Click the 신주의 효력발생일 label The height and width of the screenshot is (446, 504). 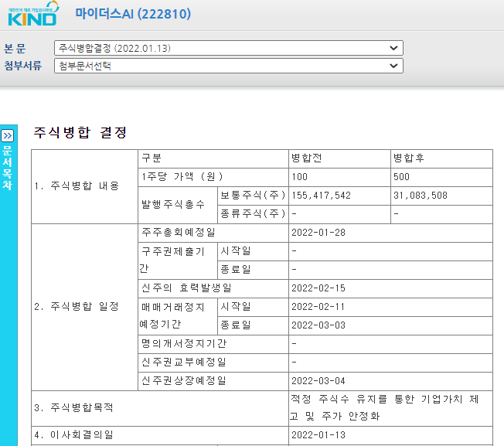(186, 288)
